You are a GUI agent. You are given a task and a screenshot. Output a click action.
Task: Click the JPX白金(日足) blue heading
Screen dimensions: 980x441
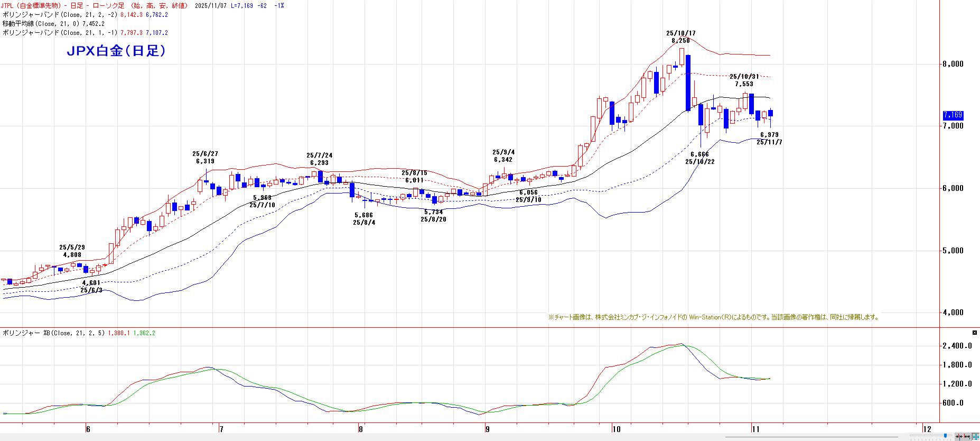[x=116, y=51]
